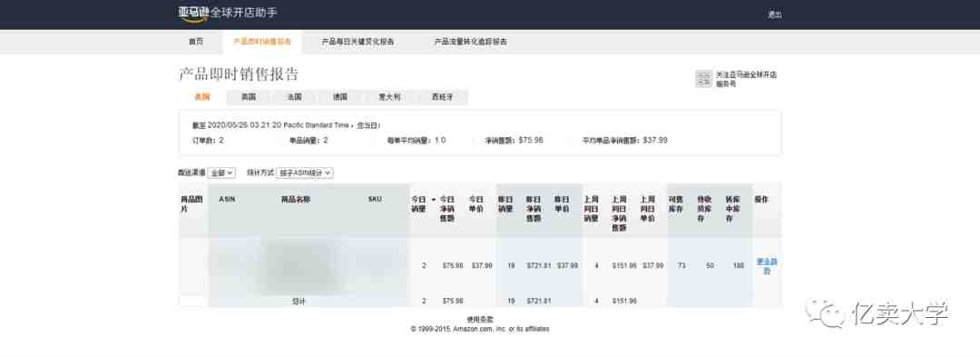
Task: Switch to the 法国 marketplace tab
Action: (x=294, y=97)
